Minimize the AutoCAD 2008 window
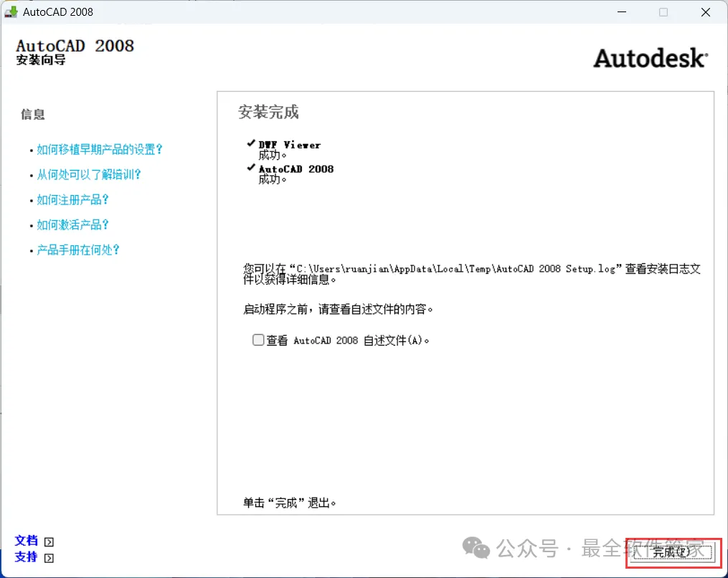The image size is (728, 578). pos(622,12)
